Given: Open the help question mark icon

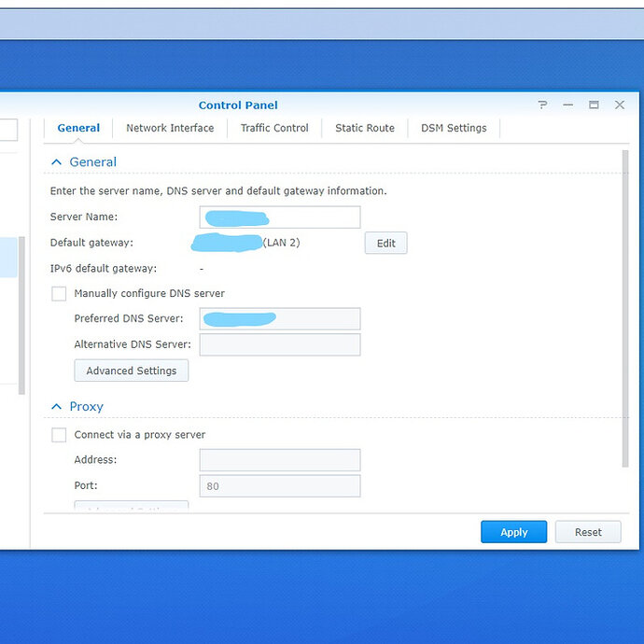Looking at the screenshot, I should pos(542,105).
